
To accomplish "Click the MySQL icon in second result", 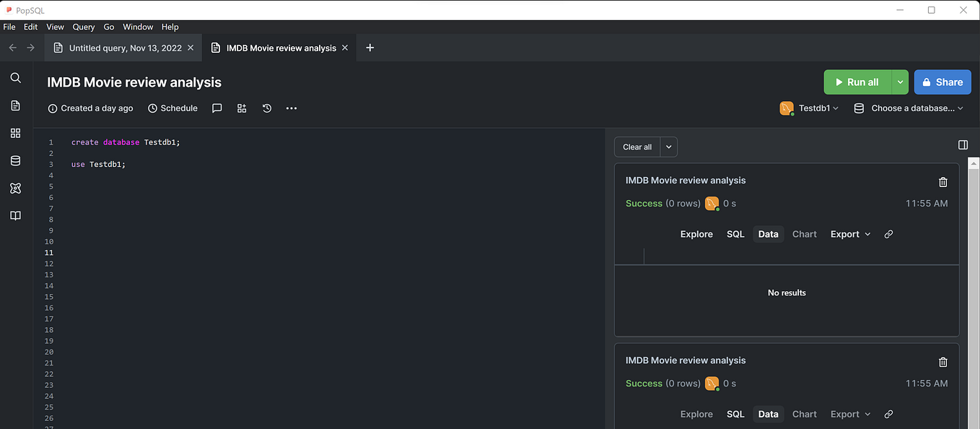I will pos(712,383).
